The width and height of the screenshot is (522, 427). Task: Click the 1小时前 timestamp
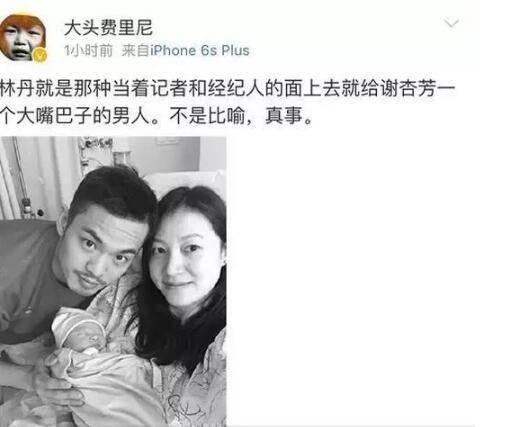88,51
